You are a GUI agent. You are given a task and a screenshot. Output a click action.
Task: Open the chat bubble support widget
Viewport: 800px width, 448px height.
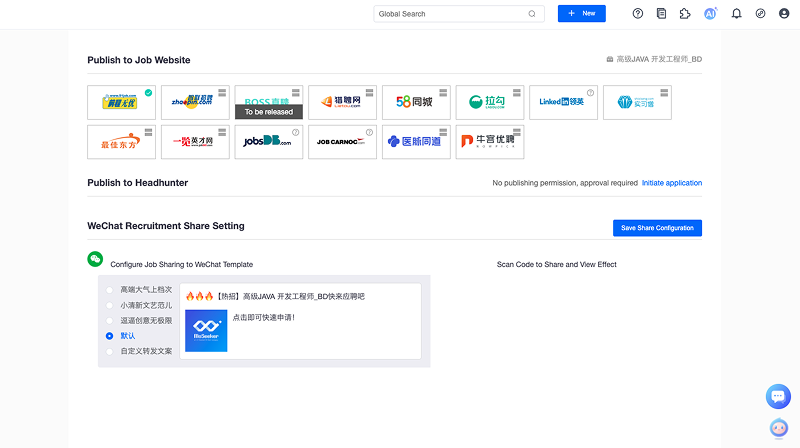[778, 396]
